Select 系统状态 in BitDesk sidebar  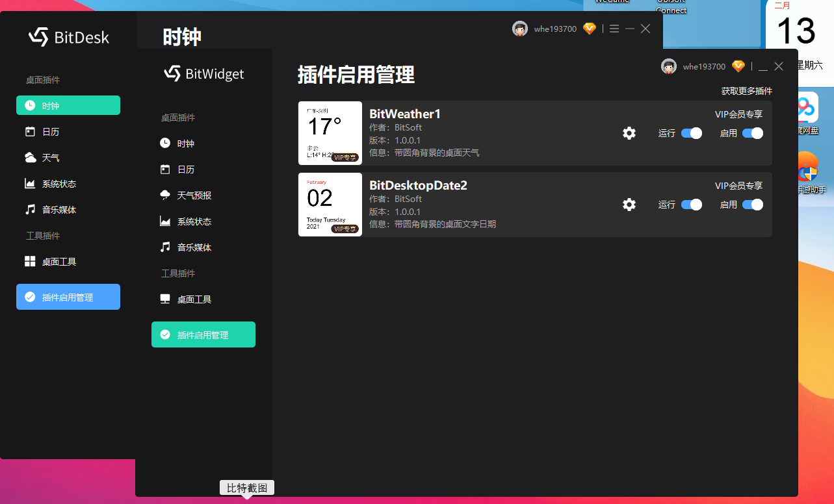[59, 184]
